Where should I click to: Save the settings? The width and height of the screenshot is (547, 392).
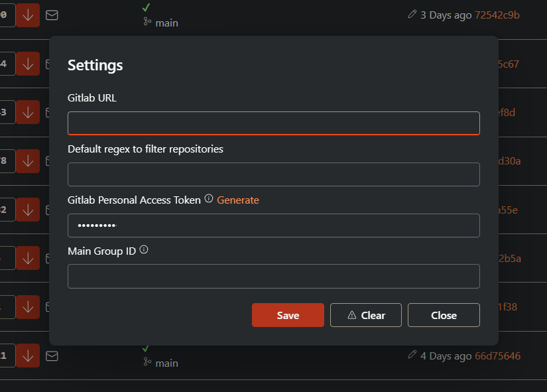tap(288, 315)
